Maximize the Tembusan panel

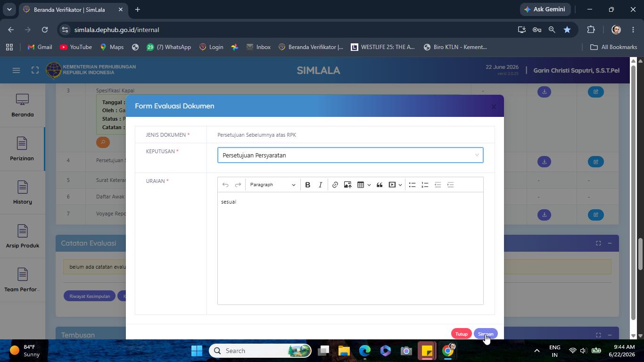tap(598, 335)
